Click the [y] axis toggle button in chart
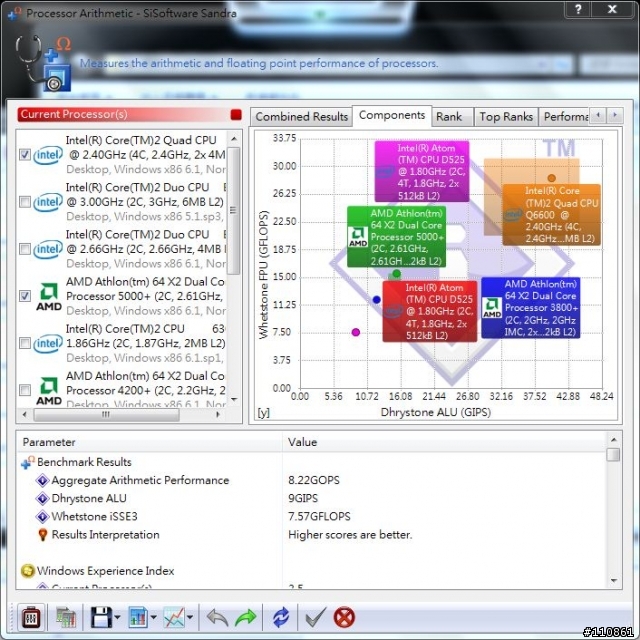Screen dimensions: 640x640 [x=263, y=413]
